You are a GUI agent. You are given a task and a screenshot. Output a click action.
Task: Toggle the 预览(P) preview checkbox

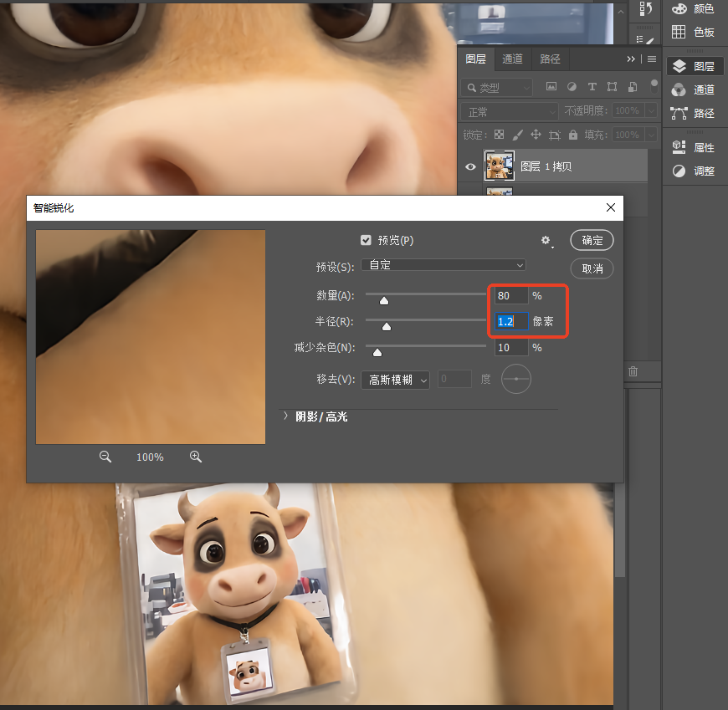click(x=366, y=240)
